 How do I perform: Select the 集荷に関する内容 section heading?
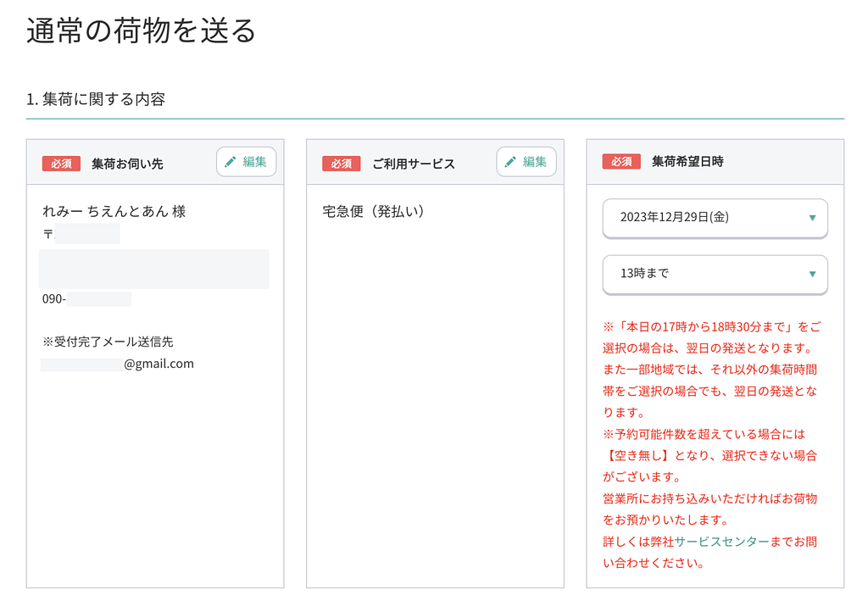(x=97, y=98)
